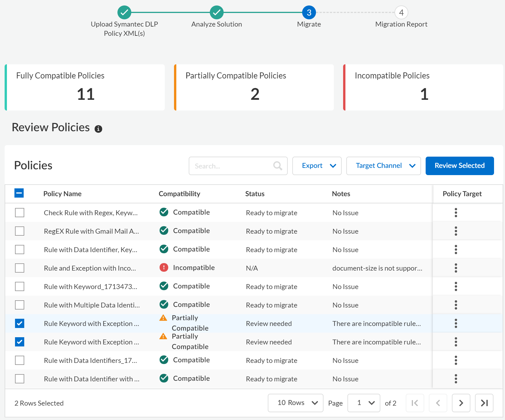This screenshot has height=420, width=505.
Task: Open three-dot menu for Check Rule row
Action: tap(456, 213)
